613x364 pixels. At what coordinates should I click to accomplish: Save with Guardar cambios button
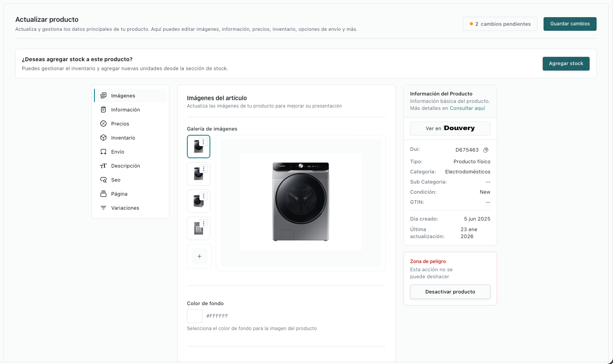570,24
